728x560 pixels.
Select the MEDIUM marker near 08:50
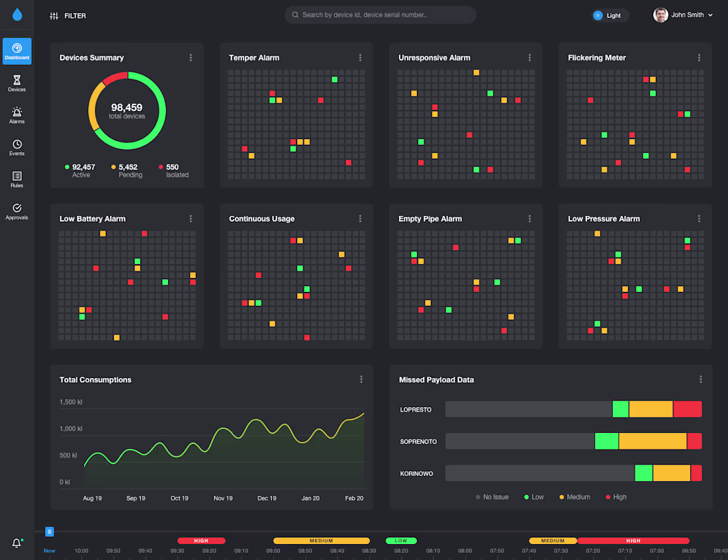point(321,541)
